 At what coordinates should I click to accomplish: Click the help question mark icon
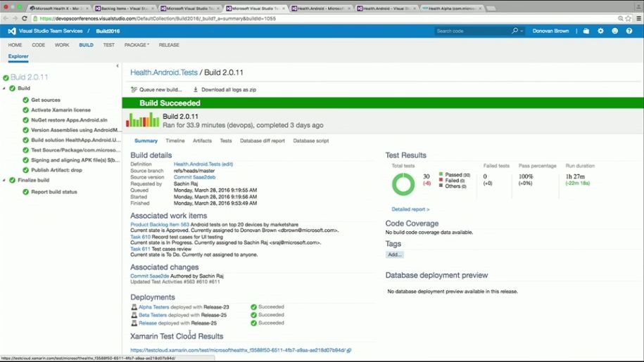[629, 31]
